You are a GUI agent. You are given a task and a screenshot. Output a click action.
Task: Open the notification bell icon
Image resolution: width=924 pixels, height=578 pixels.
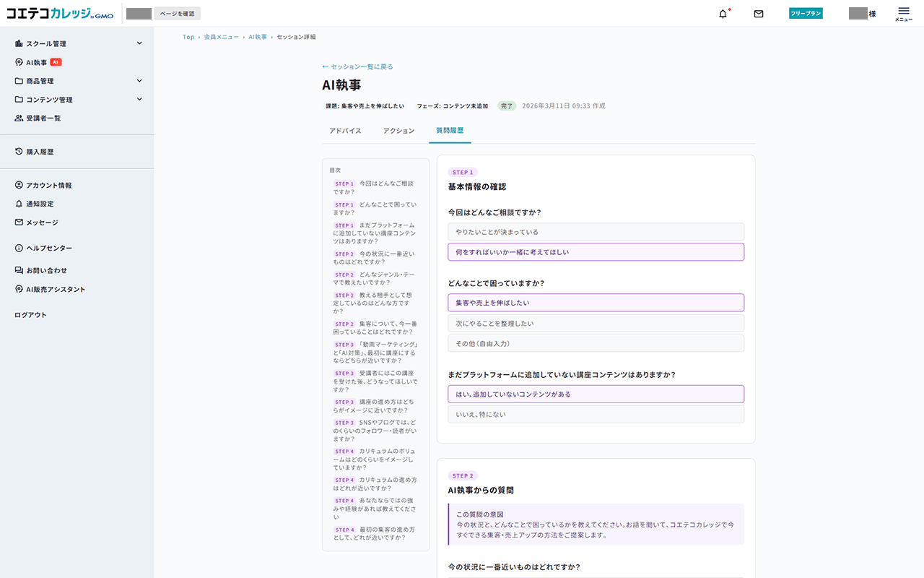point(723,13)
